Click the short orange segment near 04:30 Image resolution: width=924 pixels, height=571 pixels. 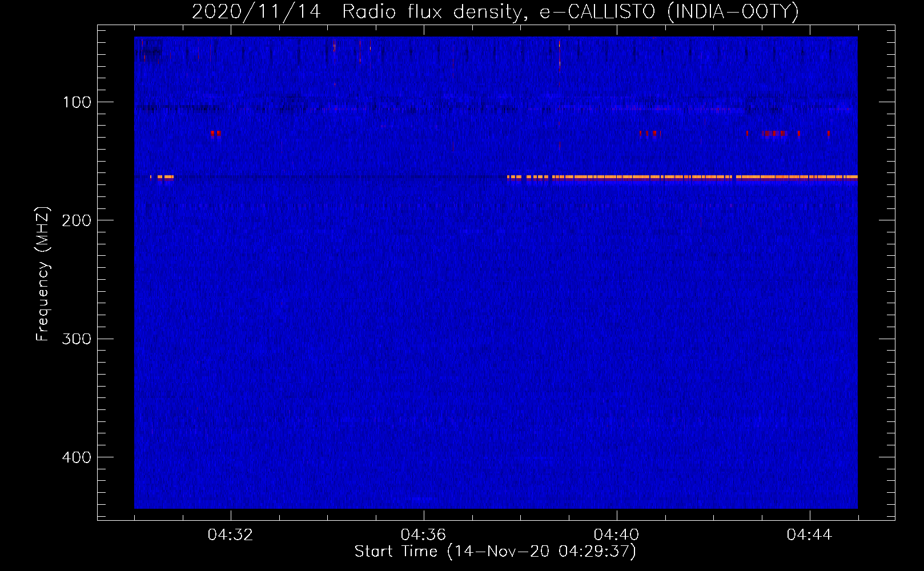click(162, 177)
